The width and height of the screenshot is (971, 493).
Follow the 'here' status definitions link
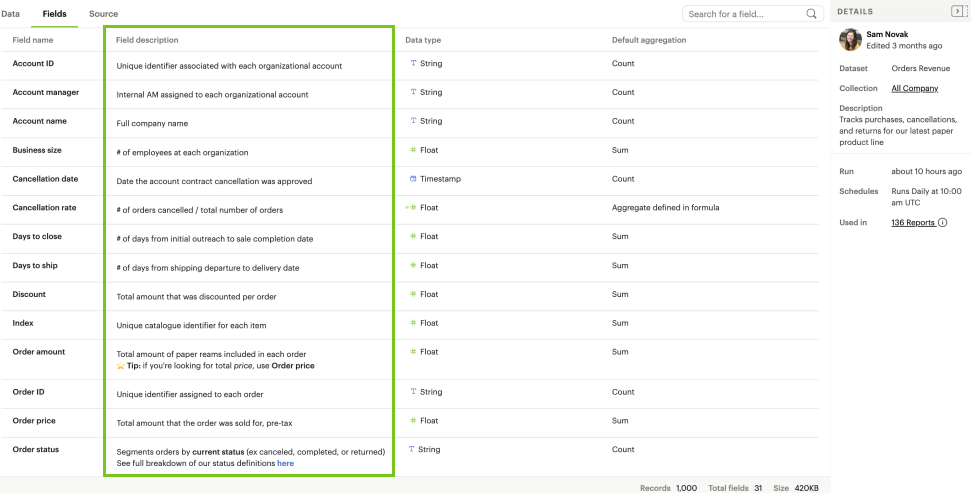[x=285, y=463]
